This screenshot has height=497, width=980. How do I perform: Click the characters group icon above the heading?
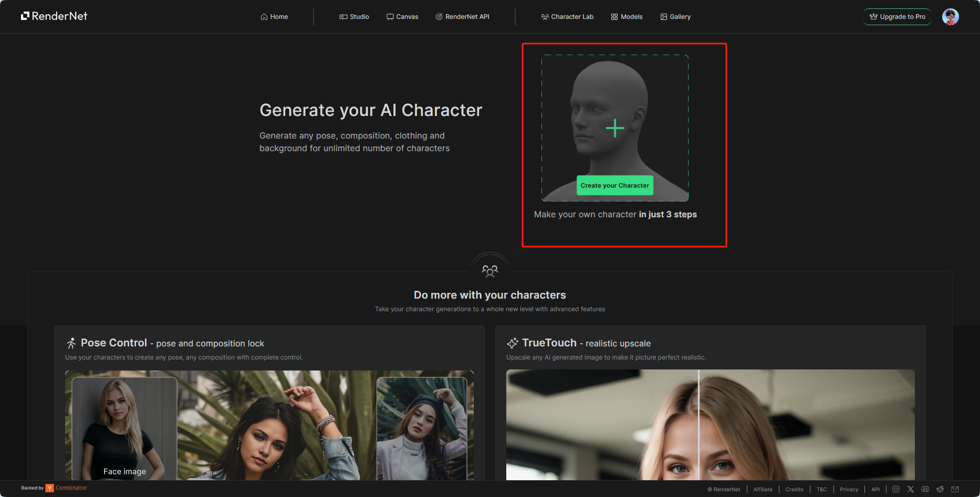[x=490, y=271]
